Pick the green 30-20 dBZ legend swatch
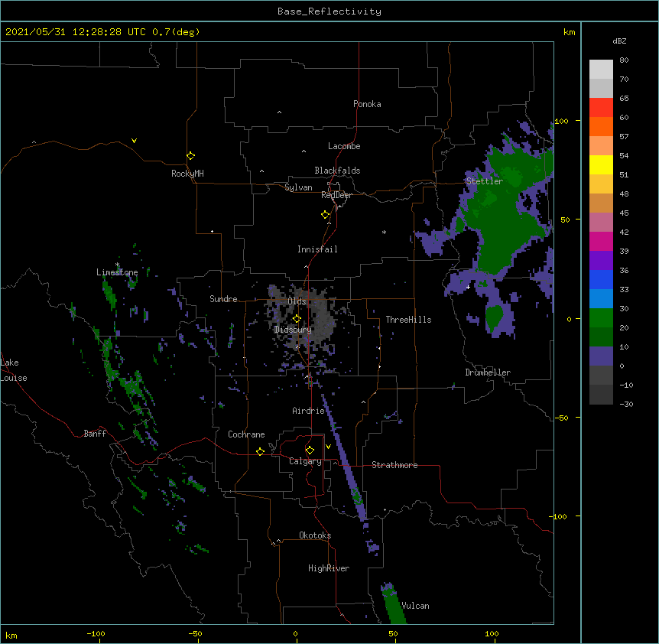 click(x=601, y=318)
